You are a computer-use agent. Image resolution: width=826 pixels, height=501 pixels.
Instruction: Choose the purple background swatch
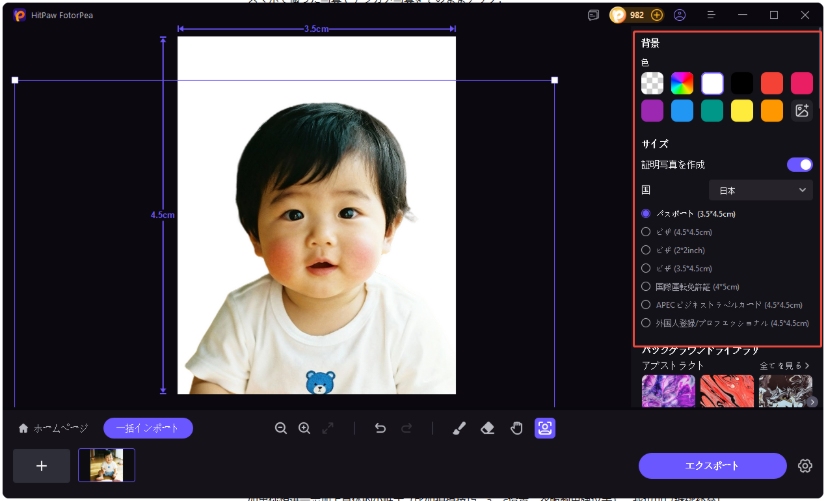tap(652, 111)
